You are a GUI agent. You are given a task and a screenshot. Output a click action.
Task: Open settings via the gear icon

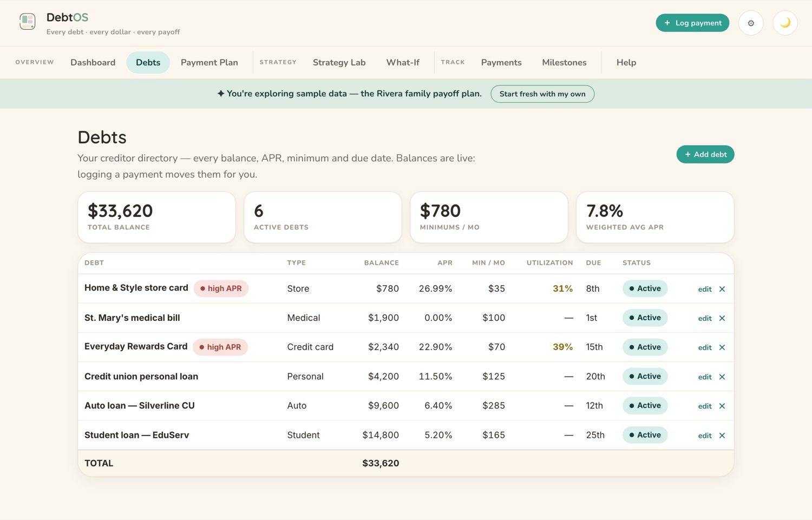(751, 23)
